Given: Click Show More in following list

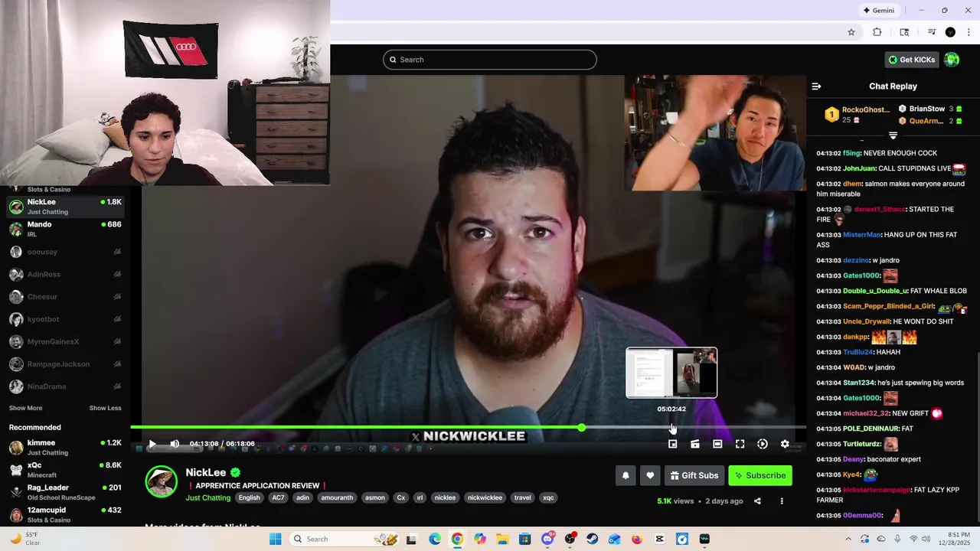Looking at the screenshot, I should pos(25,408).
